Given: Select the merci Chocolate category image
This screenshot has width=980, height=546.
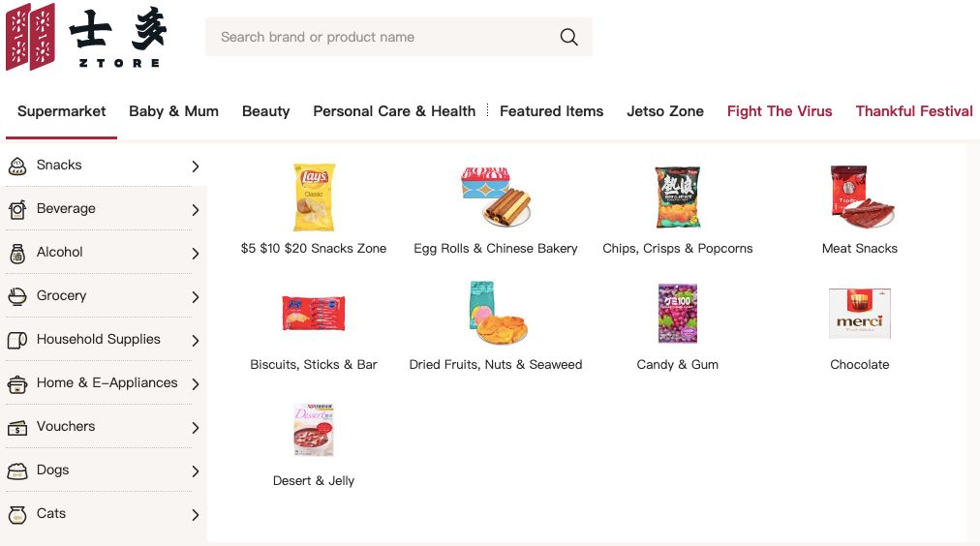Looking at the screenshot, I should point(859,313).
